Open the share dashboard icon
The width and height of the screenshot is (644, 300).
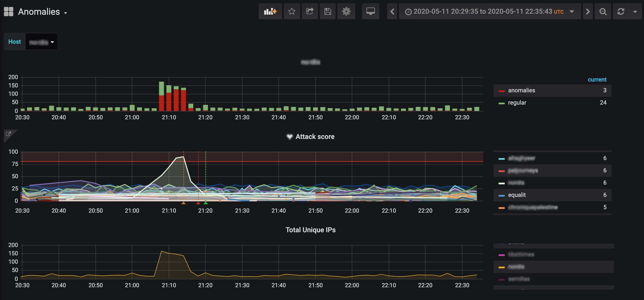pos(310,11)
